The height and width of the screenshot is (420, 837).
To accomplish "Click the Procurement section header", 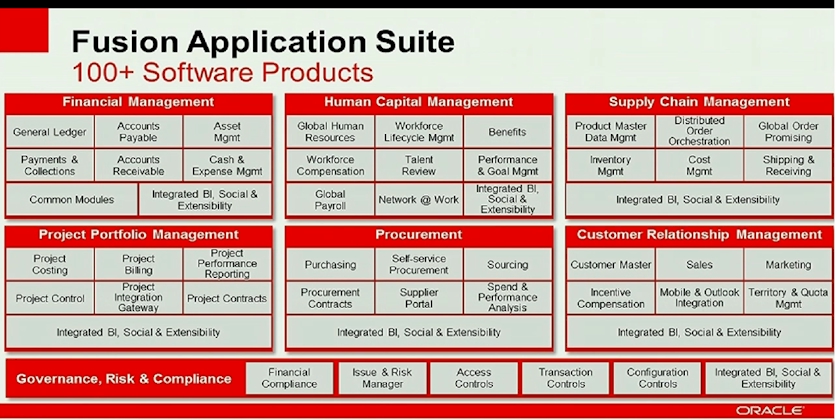I will click(418, 235).
